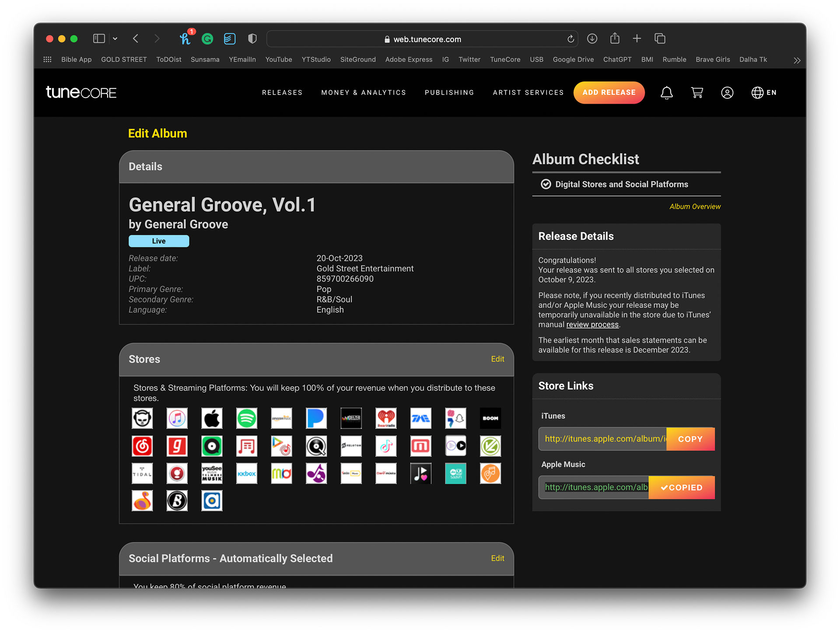Open the EN language selector
Screen dimensions: 840x633
(764, 93)
